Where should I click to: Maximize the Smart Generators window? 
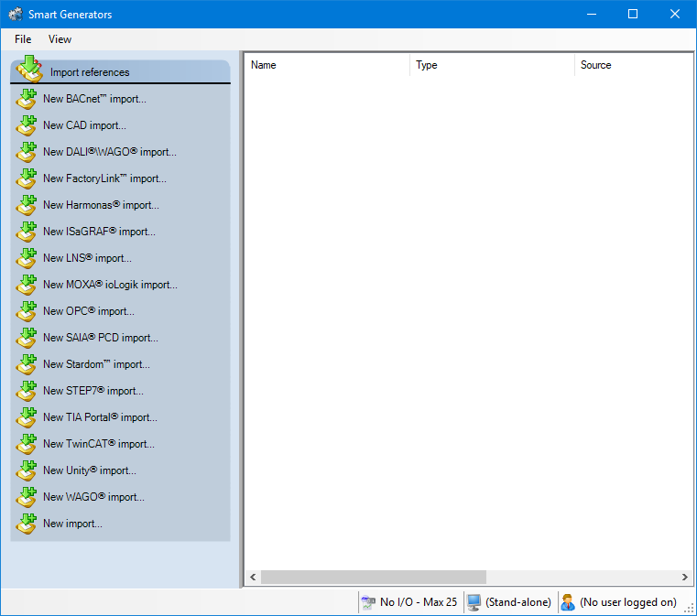(633, 15)
